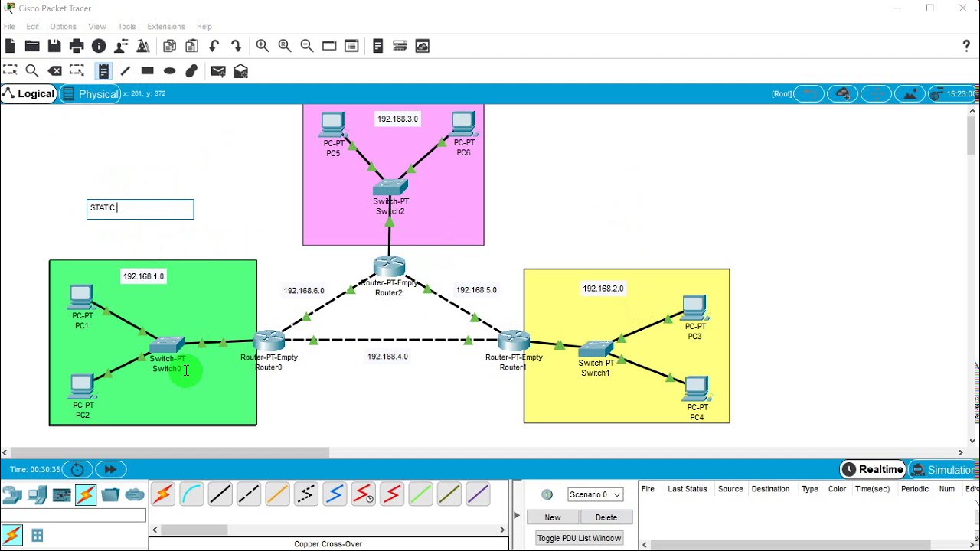Click the Router2 device
This screenshot has width=980, height=551.
tap(389, 267)
